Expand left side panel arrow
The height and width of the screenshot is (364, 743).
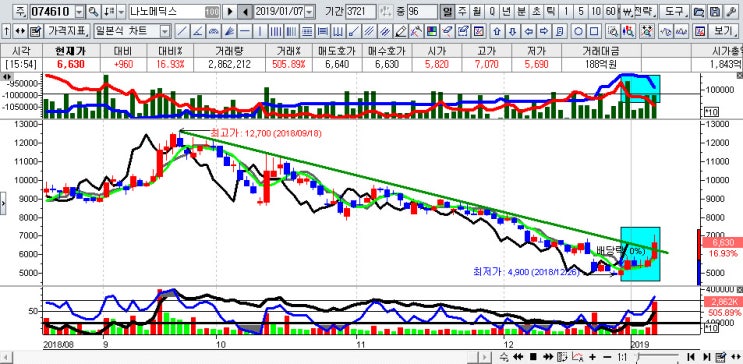tap(3, 203)
